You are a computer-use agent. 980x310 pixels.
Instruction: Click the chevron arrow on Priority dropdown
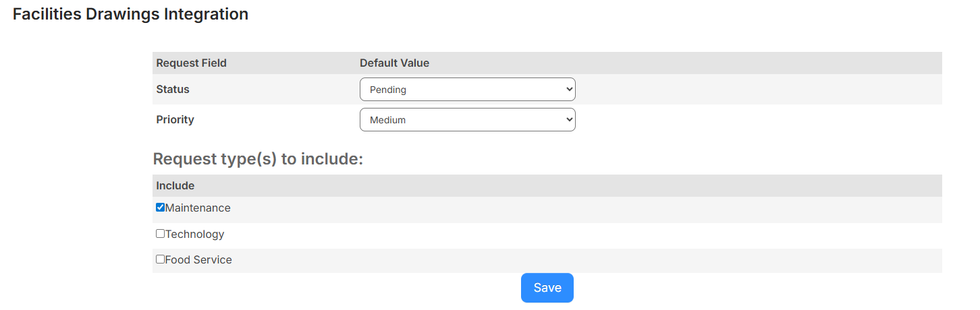pyautogui.click(x=569, y=120)
